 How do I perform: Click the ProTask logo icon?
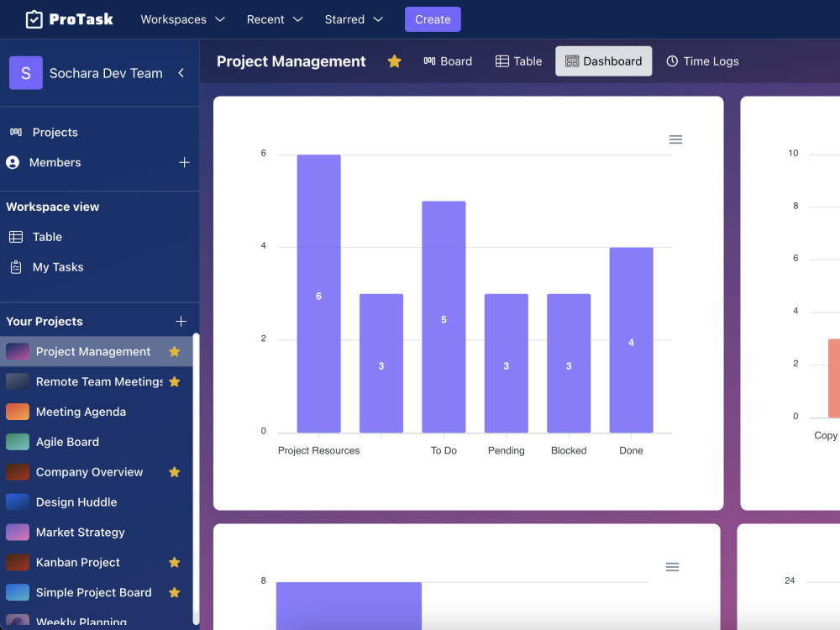point(35,18)
